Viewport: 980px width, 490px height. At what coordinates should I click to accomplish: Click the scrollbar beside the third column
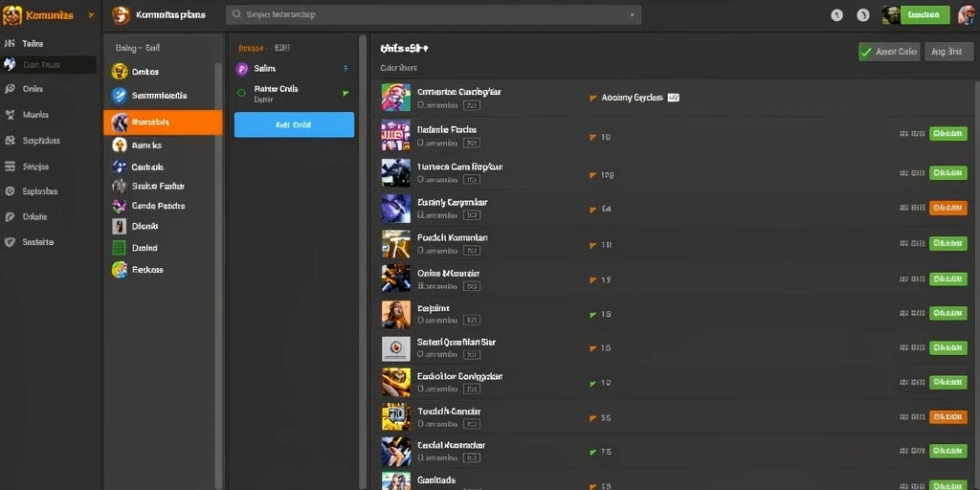363,261
